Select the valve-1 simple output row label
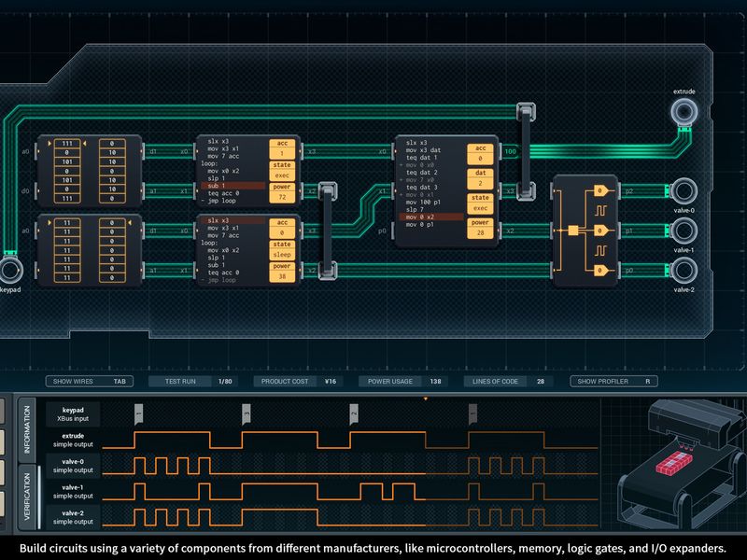747x560 pixels. (73, 492)
